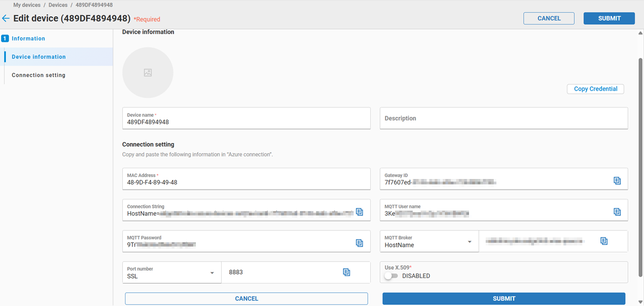Copy the port number 8883
The image size is (644, 306).
point(346,272)
